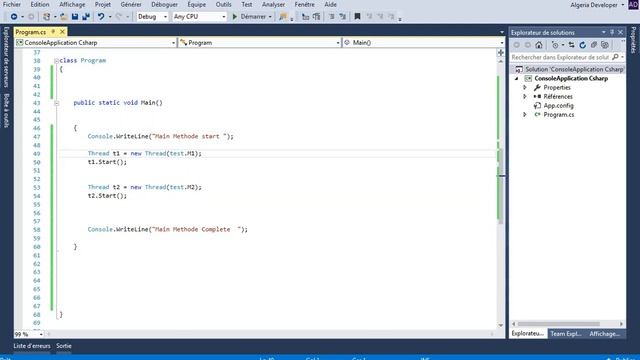Image resolution: width=640 pixels, height=360 pixels.
Task: Click the Toggle Bookmark icon
Action: pos(357,17)
